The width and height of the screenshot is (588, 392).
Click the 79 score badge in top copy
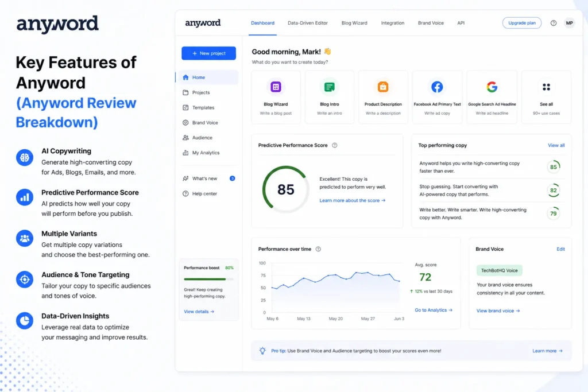coord(553,214)
